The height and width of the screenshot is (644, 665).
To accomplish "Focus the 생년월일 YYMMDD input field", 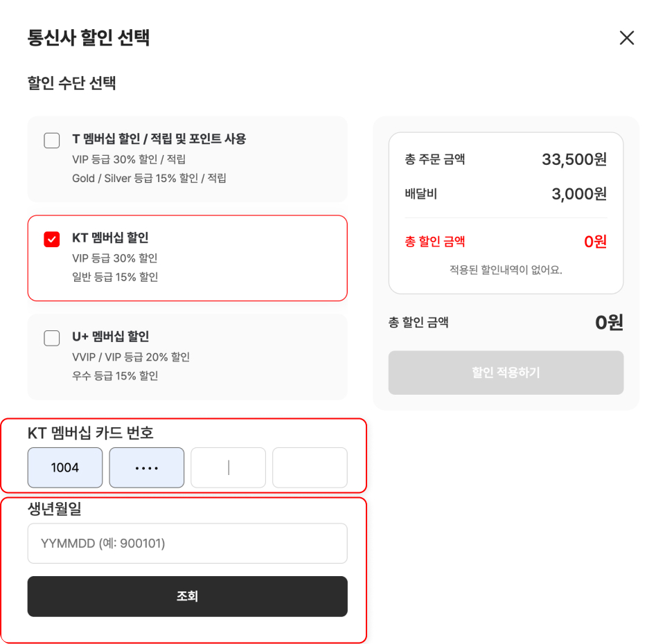I will (187, 544).
